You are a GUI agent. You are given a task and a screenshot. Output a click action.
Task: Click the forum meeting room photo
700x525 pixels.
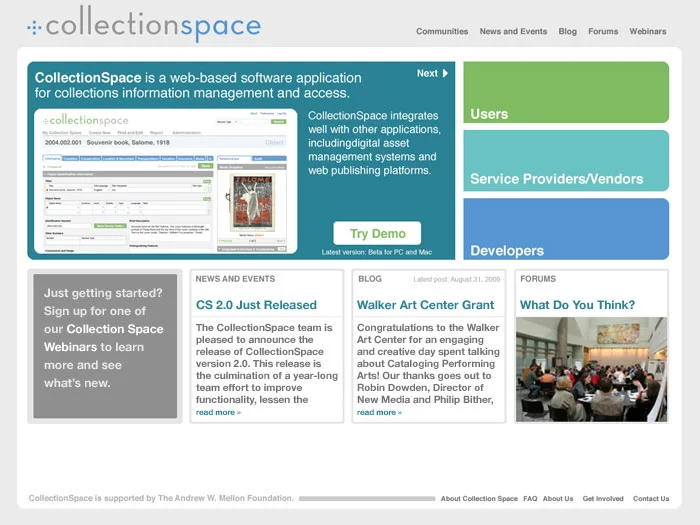pyautogui.click(x=592, y=369)
